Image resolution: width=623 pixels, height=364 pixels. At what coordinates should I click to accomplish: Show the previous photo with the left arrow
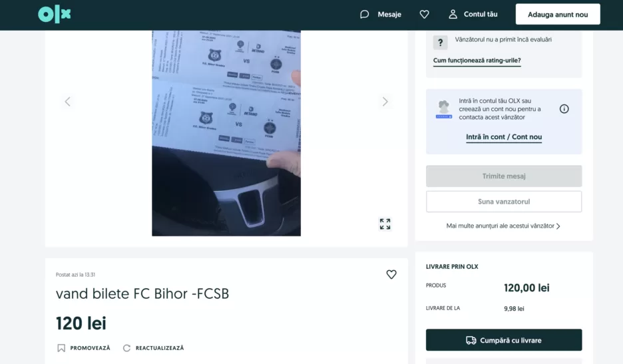(x=67, y=102)
